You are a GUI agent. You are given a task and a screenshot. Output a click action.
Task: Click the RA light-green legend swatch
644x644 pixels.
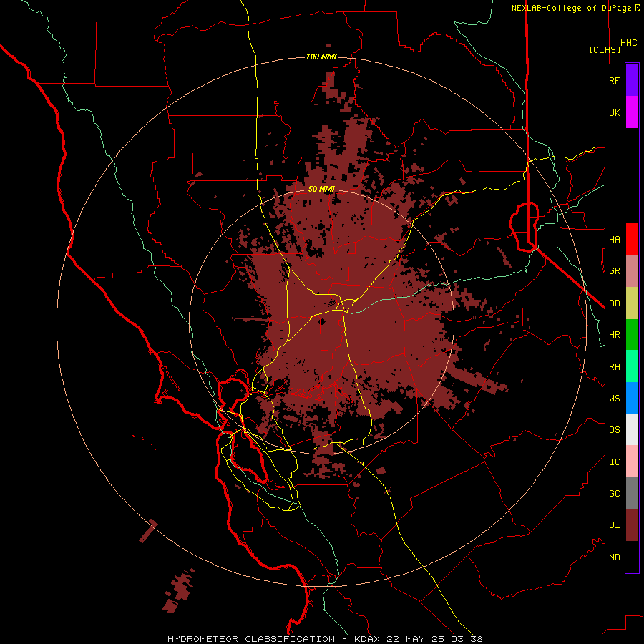632,366
